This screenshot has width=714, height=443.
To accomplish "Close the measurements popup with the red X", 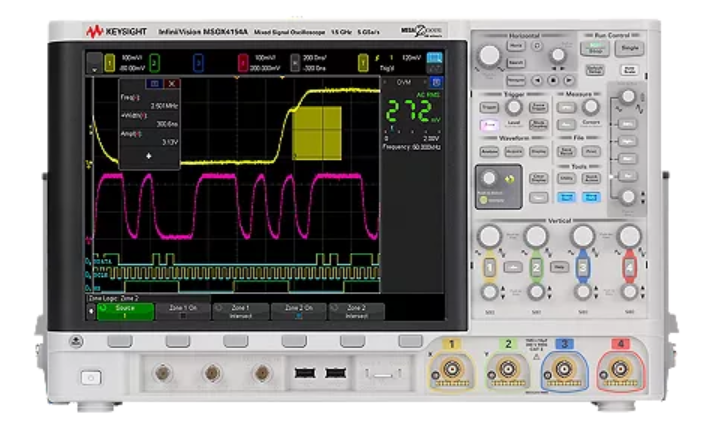I will [x=172, y=84].
